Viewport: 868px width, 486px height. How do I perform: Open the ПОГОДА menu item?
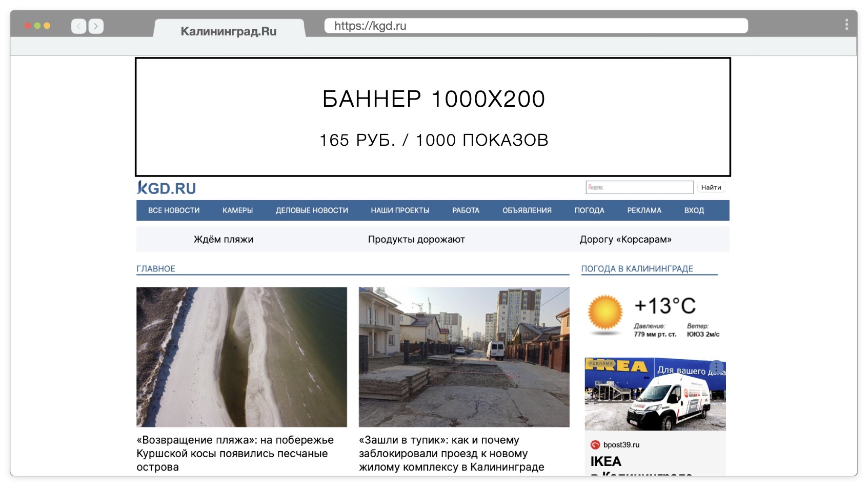click(589, 210)
